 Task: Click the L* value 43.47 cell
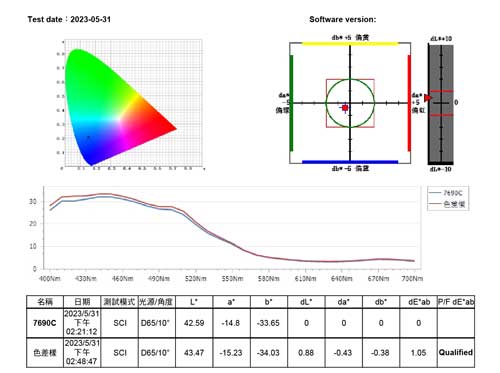click(x=194, y=353)
